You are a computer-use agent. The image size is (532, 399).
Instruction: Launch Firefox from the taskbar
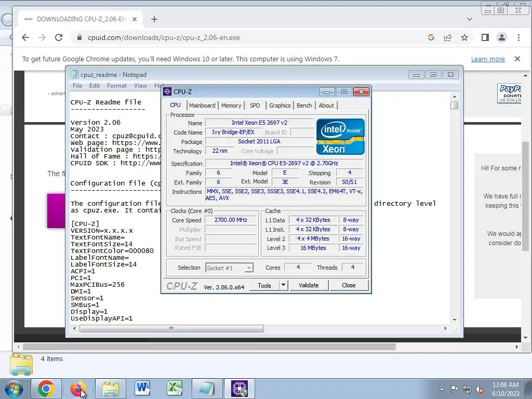(78, 389)
